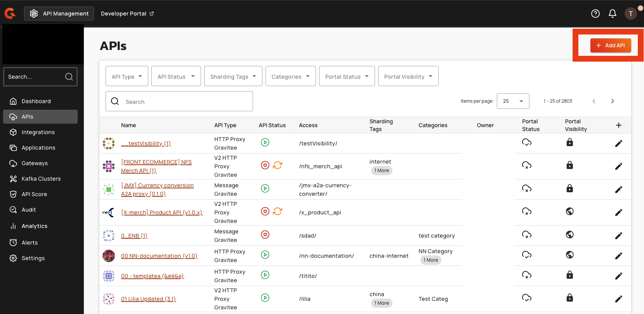This screenshot has height=314, width=644.
Task: Open the 00 - templatea API link
Action: click(152, 276)
